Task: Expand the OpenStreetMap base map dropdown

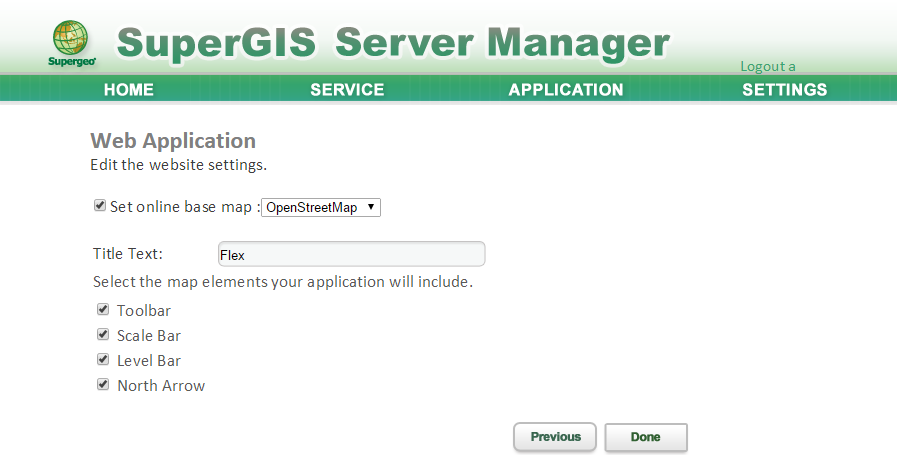Action: [321, 207]
